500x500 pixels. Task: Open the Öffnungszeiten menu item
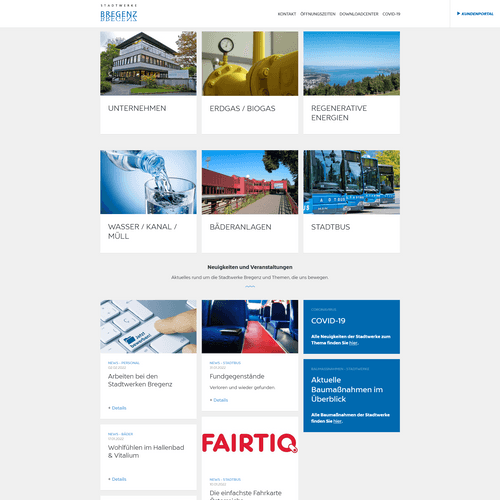coord(318,14)
